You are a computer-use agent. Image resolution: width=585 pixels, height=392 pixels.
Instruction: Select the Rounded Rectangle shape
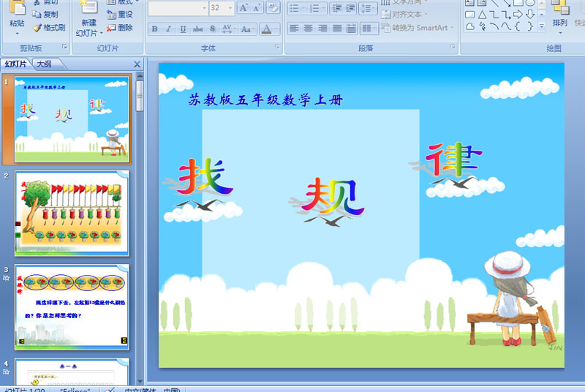coord(470,15)
